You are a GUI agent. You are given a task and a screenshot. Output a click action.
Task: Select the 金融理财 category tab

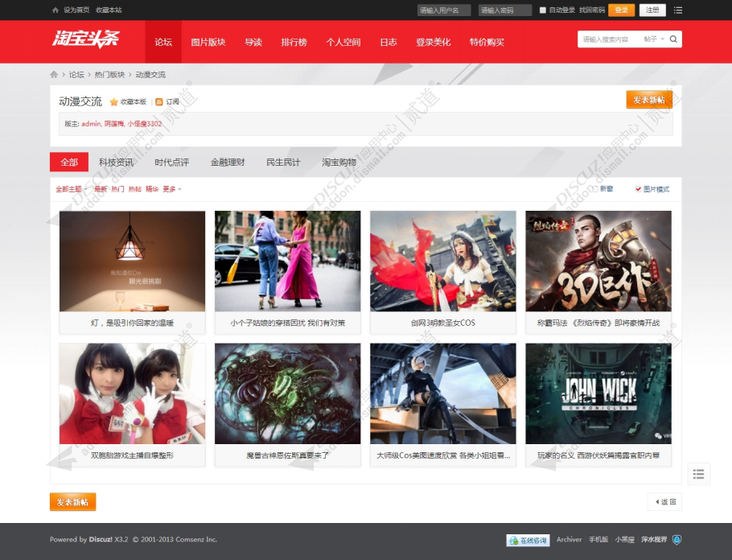pyautogui.click(x=228, y=162)
